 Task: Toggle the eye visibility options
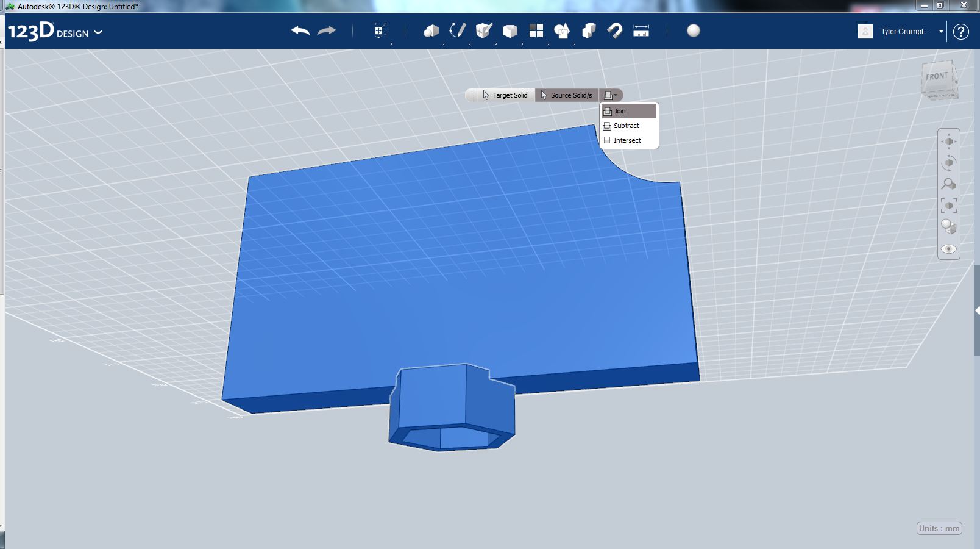pos(949,249)
